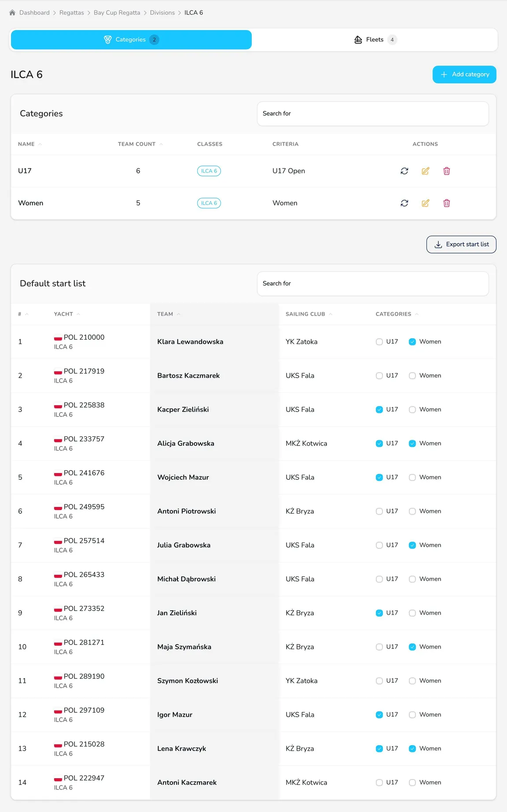Screen dimensions: 507x812
Task: Sort start list by Categories column
Action: pos(397,314)
